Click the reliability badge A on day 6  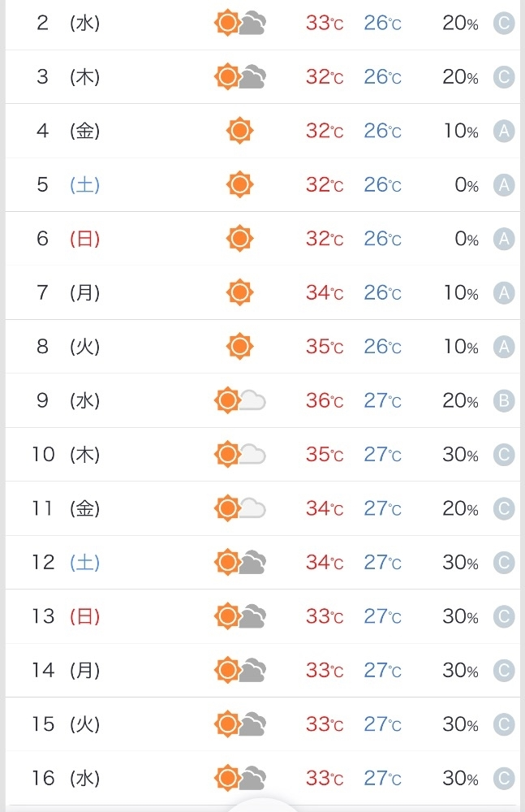(x=504, y=240)
